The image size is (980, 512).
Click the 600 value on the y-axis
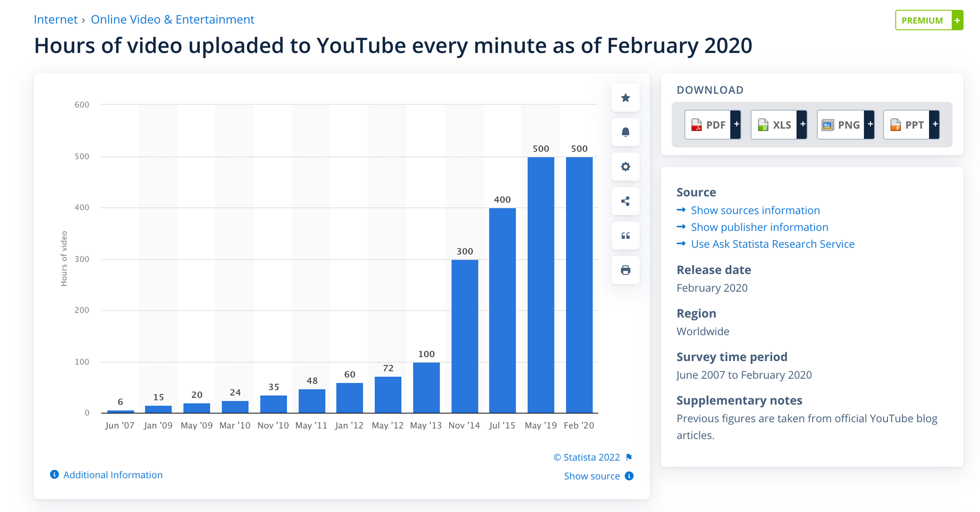point(82,105)
